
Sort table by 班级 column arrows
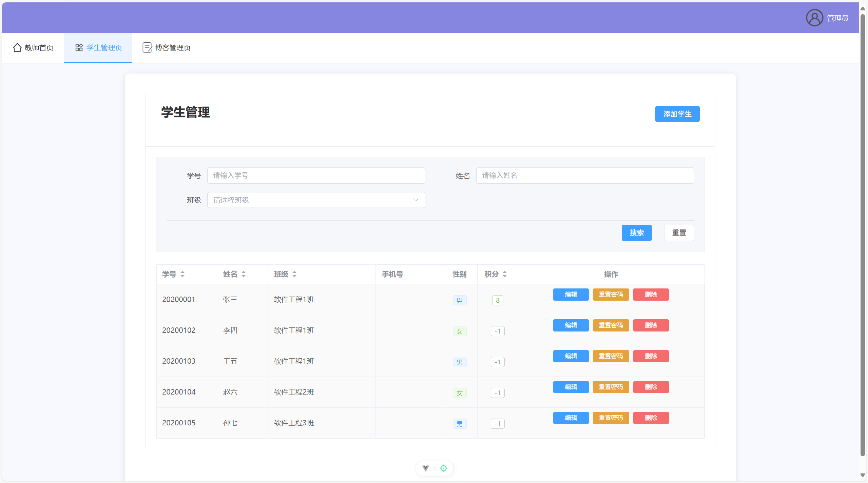[x=294, y=274]
